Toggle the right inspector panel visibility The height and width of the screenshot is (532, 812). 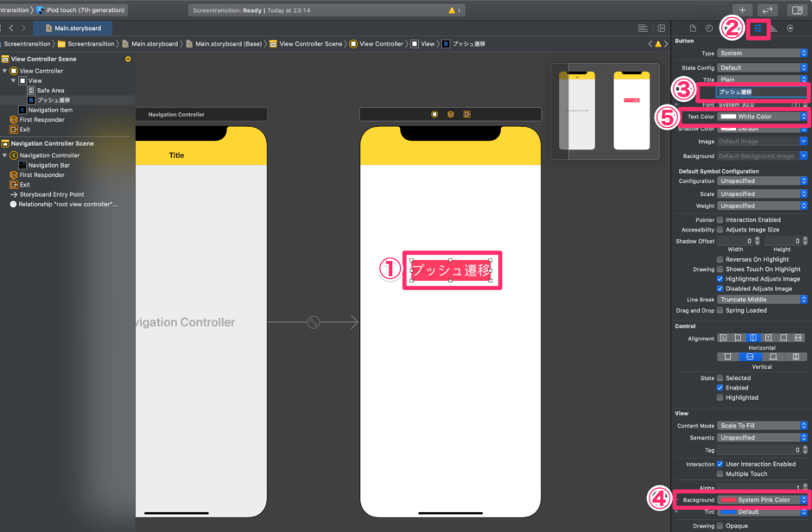[796, 10]
